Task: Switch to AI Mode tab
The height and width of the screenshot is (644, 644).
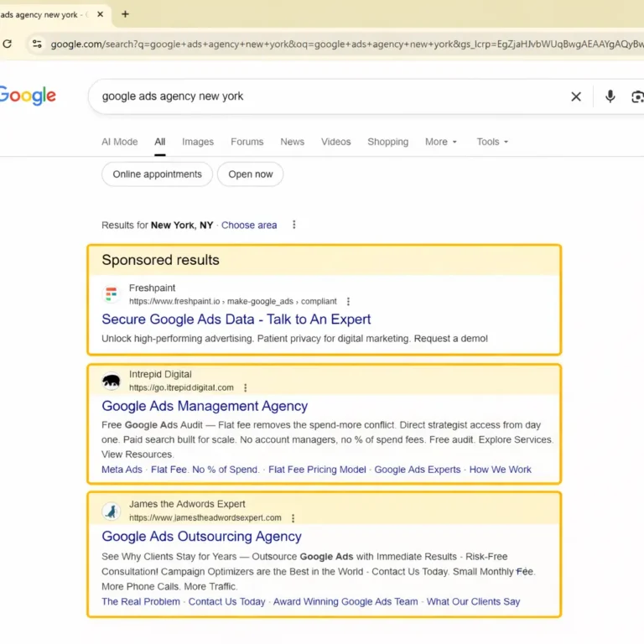Action: tap(120, 142)
